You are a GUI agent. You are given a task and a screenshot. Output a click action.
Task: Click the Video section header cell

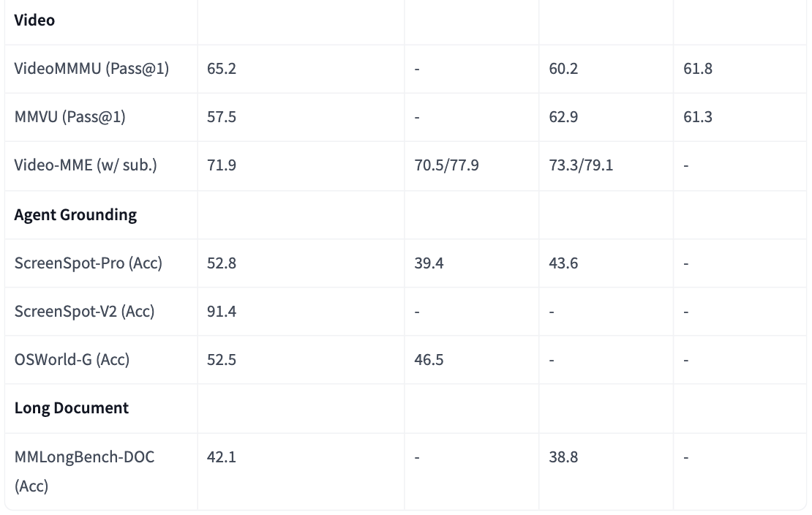tap(34, 20)
